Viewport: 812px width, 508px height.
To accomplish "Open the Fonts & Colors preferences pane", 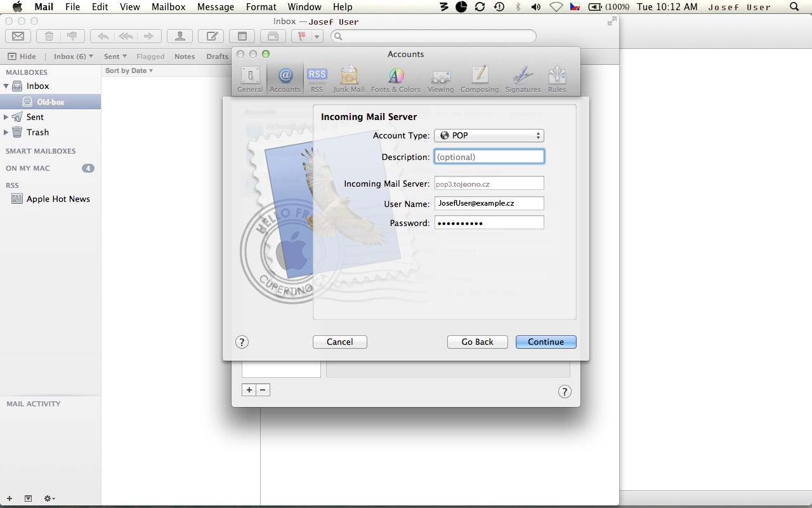I will tap(396, 79).
